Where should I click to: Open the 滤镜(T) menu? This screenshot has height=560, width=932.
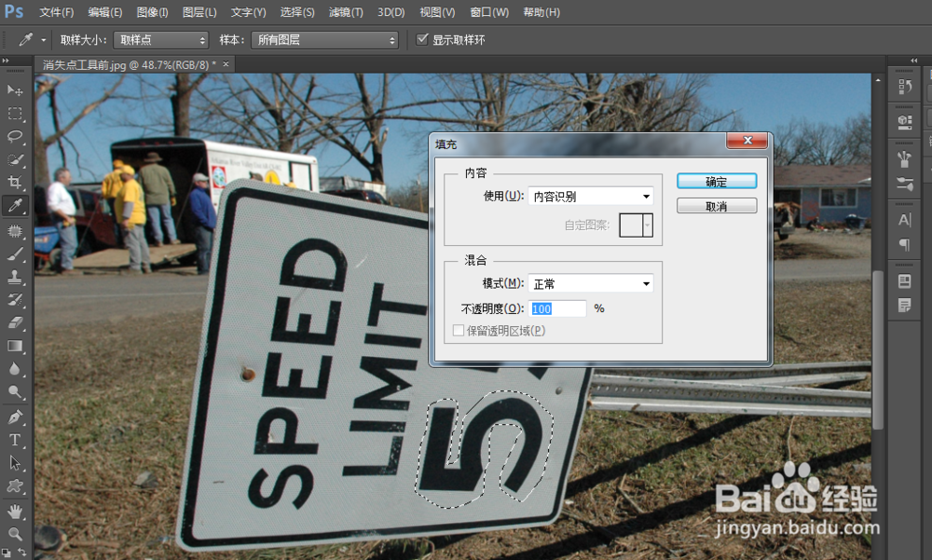coord(346,12)
